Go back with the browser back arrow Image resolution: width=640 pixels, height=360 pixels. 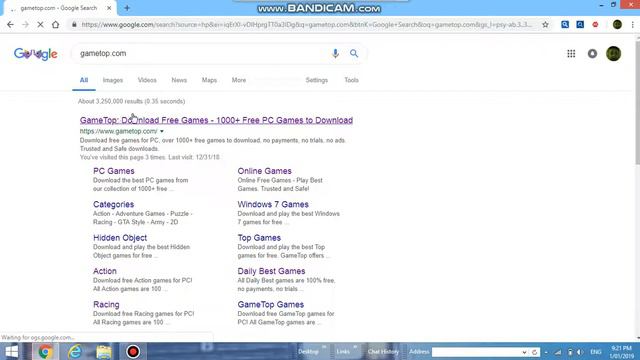10,25
